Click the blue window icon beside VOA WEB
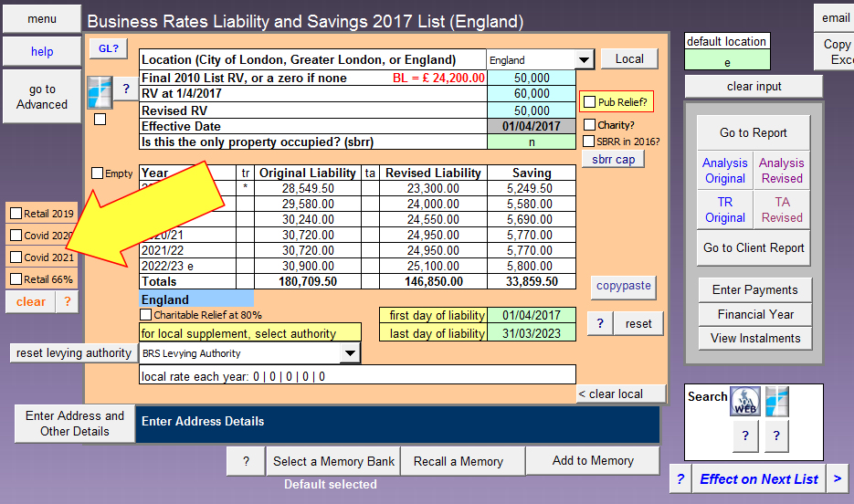The height and width of the screenshot is (504, 854). point(777,402)
